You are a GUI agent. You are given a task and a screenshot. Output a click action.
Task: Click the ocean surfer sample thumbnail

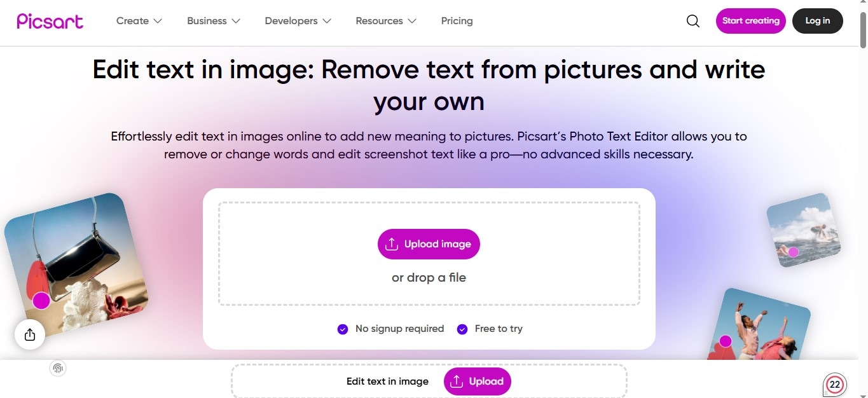coord(804,230)
